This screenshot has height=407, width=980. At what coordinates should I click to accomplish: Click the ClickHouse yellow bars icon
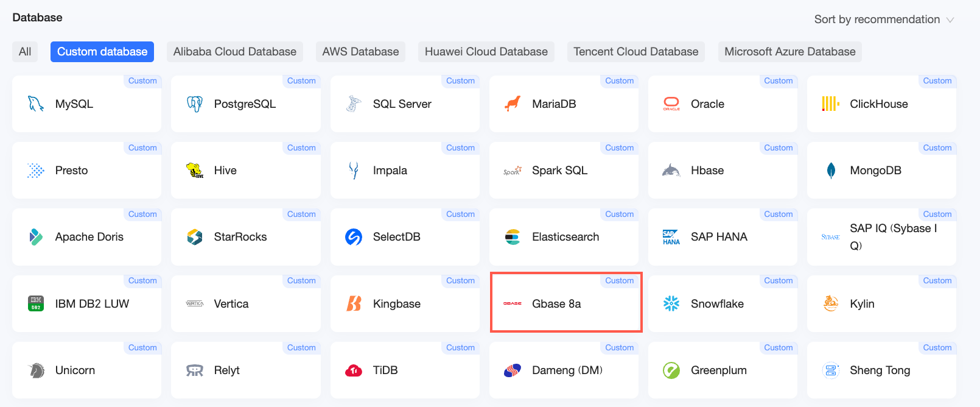[x=830, y=104]
